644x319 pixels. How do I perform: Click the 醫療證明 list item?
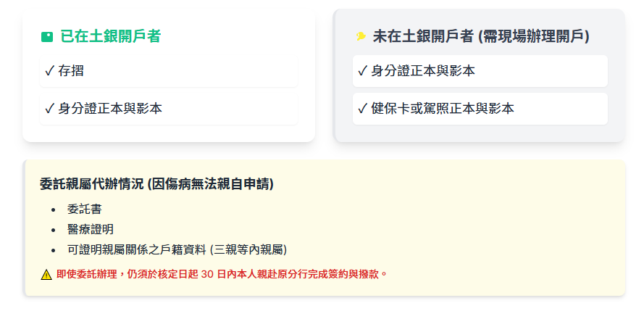click(x=90, y=229)
